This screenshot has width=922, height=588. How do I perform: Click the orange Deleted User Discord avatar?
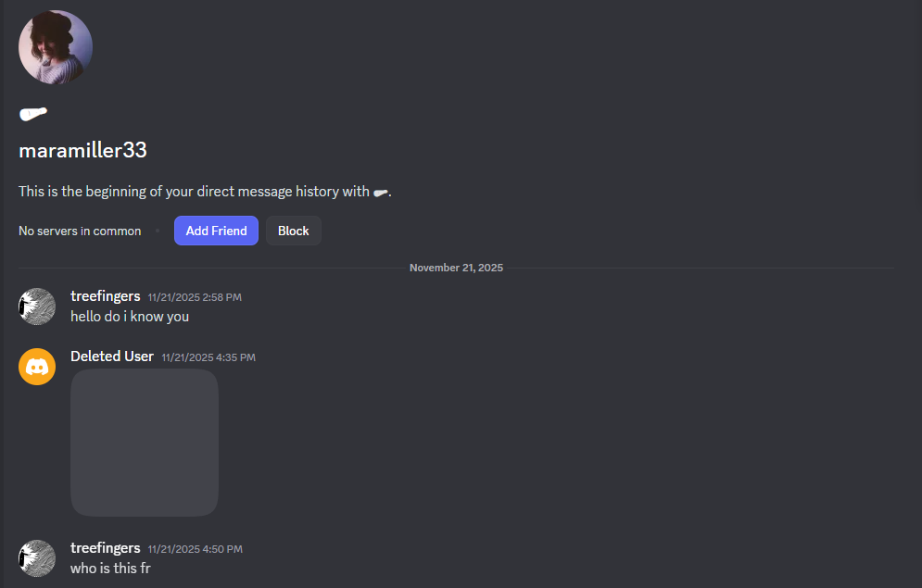point(37,367)
